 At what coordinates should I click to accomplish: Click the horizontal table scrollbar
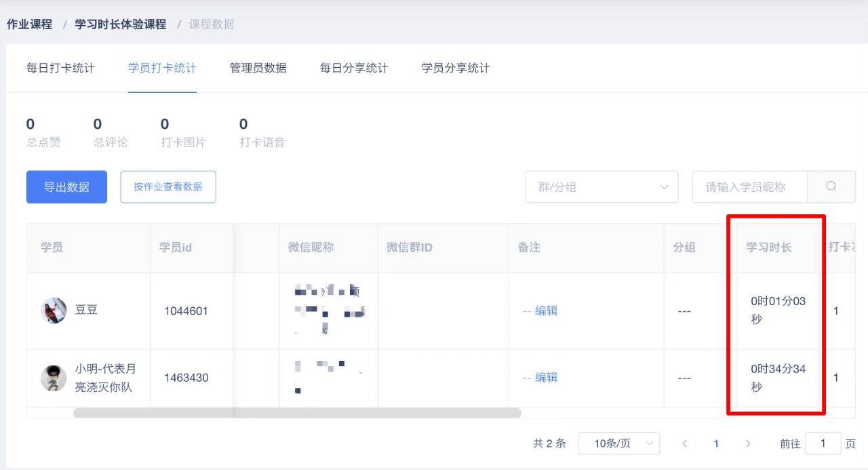click(x=297, y=412)
